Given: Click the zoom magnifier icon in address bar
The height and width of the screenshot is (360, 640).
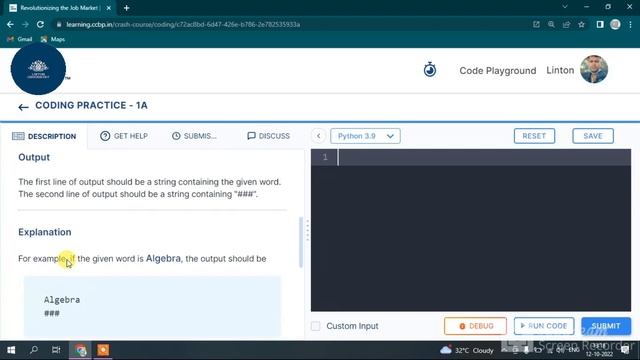Looking at the screenshot, I should pyautogui.click(x=551, y=24).
